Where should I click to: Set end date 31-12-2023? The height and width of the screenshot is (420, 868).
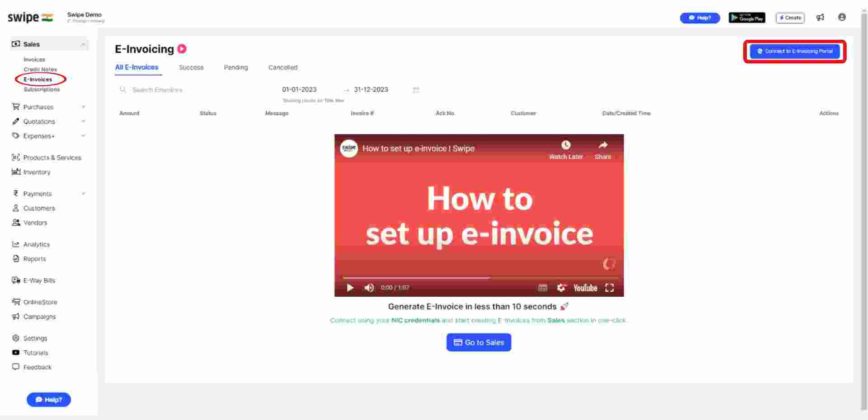[371, 89]
